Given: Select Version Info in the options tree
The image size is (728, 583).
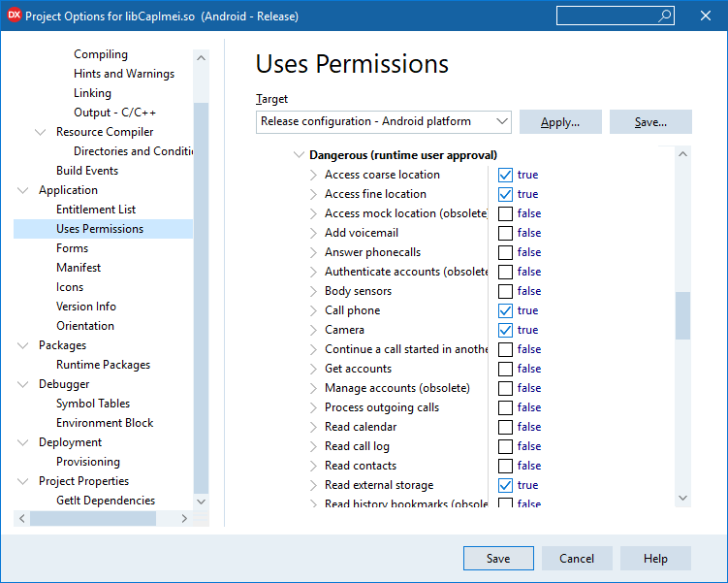Looking at the screenshot, I should [x=85, y=307].
